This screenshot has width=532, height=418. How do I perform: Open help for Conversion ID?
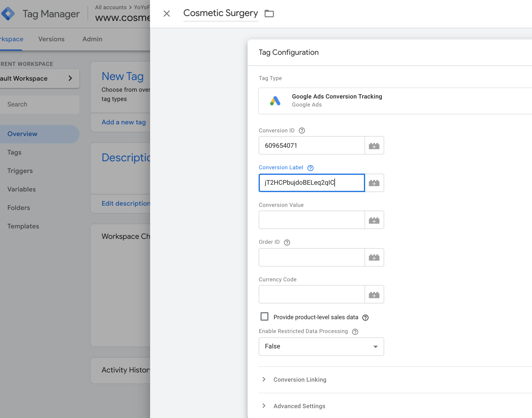pyautogui.click(x=302, y=131)
